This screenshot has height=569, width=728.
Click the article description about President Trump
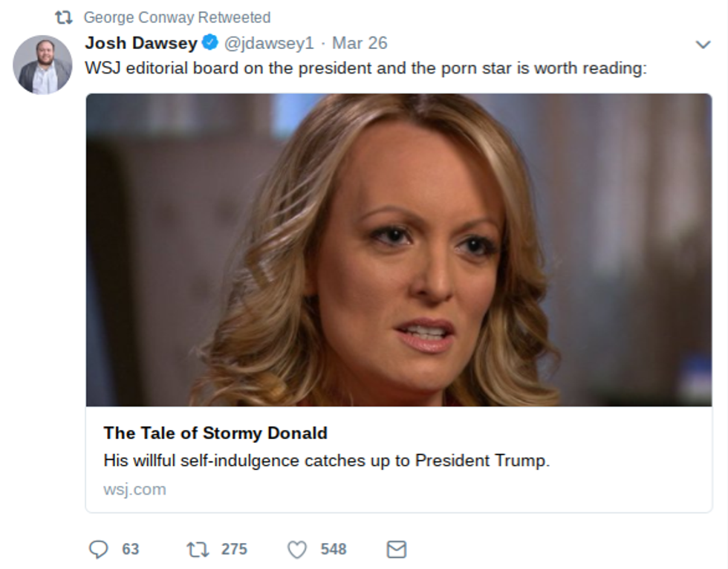pos(327,461)
